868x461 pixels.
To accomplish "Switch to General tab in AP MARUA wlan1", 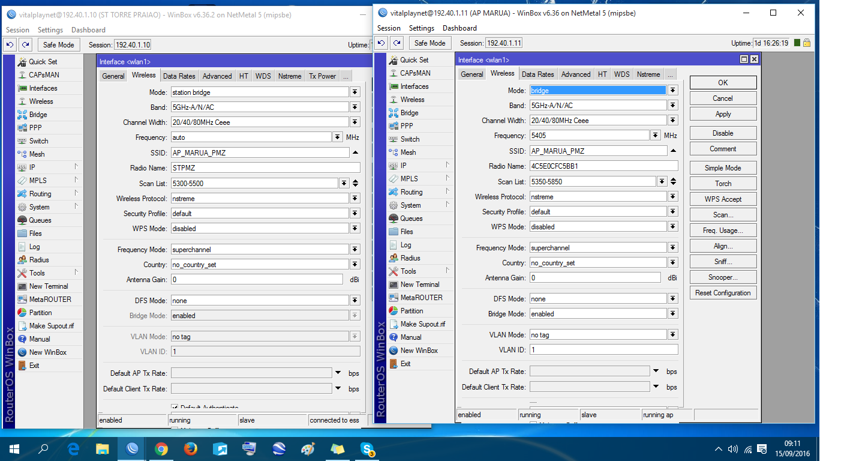I will pyautogui.click(x=472, y=74).
